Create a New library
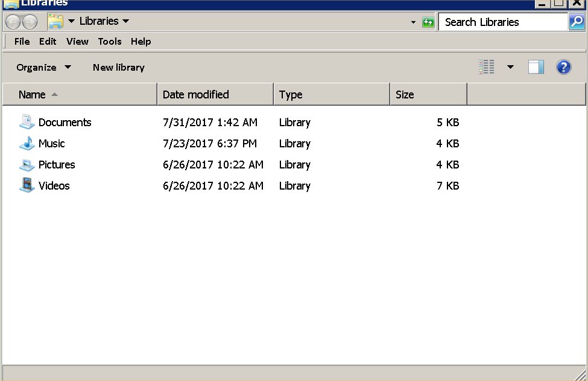588x381 pixels. coord(118,67)
